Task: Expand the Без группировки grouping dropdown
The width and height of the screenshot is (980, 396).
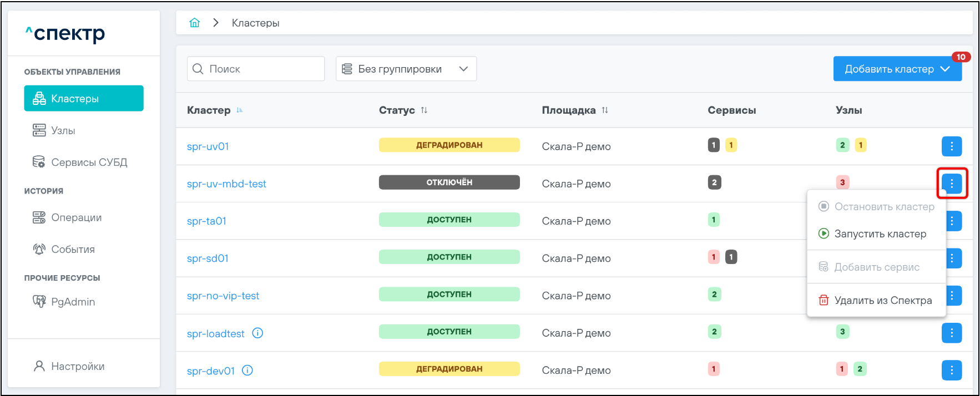Action: point(406,69)
